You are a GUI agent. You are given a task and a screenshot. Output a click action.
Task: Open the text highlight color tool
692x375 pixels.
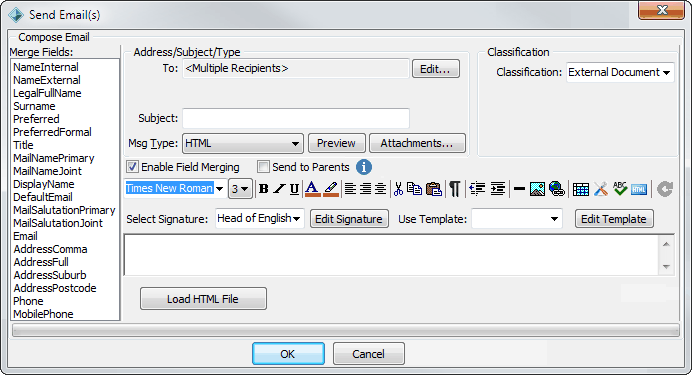coord(331,189)
